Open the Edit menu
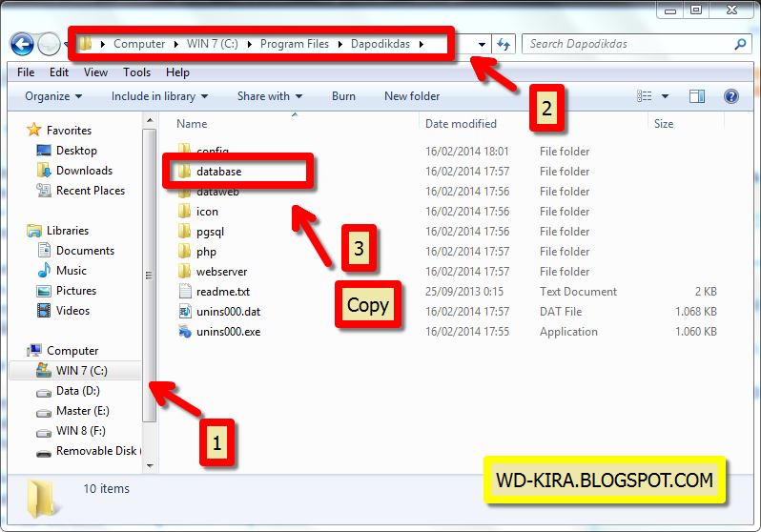Image resolution: width=761 pixels, height=532 pixels. click(x=59, y=72)
